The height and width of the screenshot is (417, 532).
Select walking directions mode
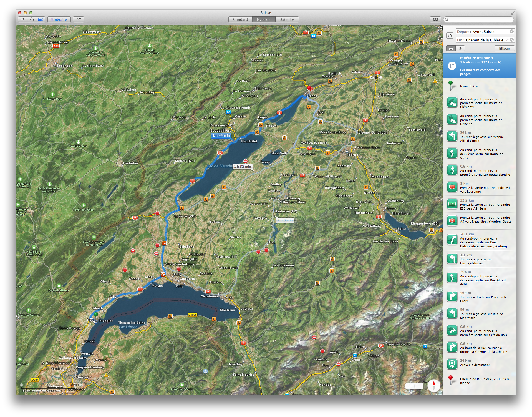point(460,48)
